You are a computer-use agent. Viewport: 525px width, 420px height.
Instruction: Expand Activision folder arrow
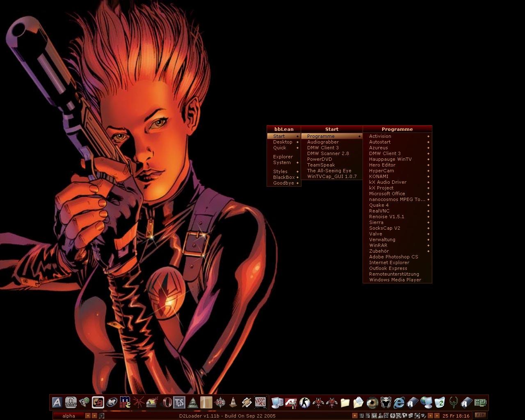click(x=428, y=136)
